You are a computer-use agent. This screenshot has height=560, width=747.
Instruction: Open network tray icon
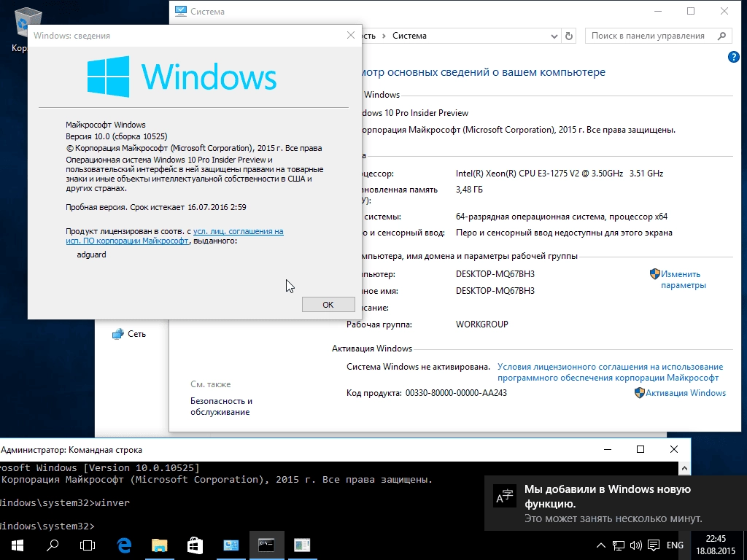pos(619,545)
